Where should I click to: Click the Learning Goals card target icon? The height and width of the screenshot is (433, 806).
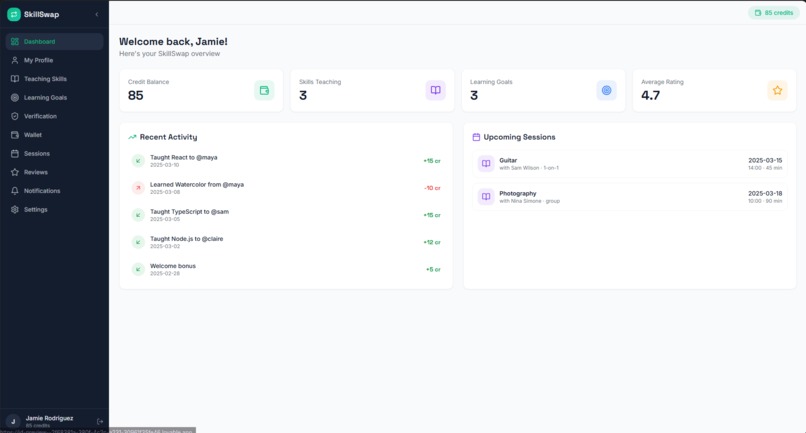tap(607, 91)
